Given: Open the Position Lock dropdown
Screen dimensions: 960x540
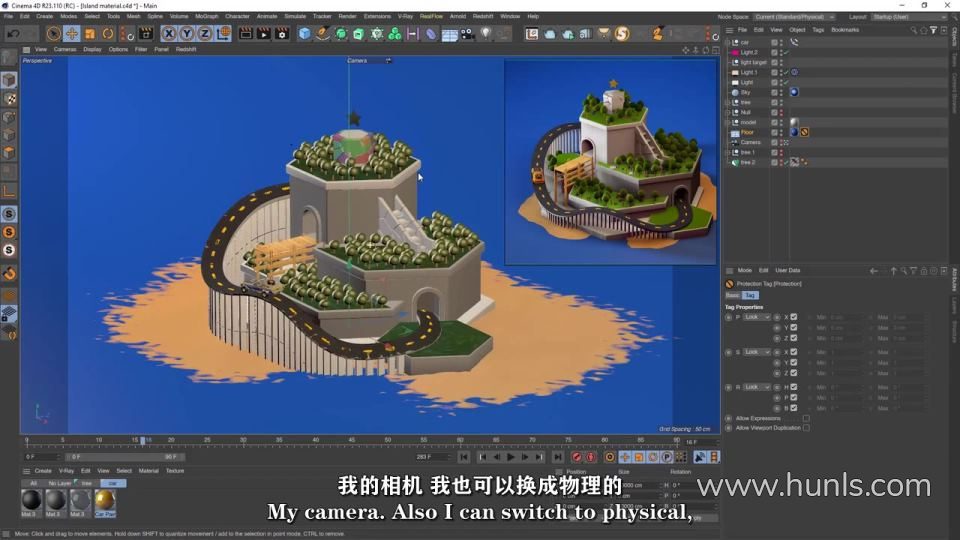Looking at the screenshot, I should pos(757,317).
